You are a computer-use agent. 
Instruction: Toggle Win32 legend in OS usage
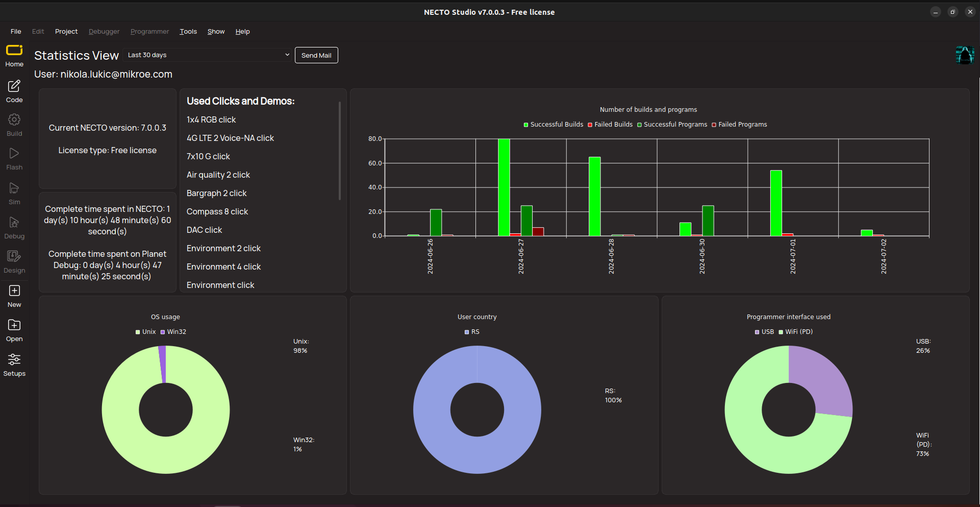tap(173, 332)
